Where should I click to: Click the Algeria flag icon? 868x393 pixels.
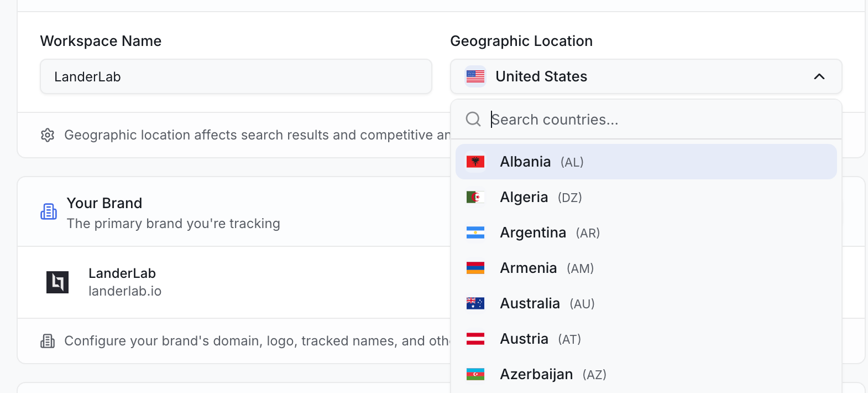[475, 197]
